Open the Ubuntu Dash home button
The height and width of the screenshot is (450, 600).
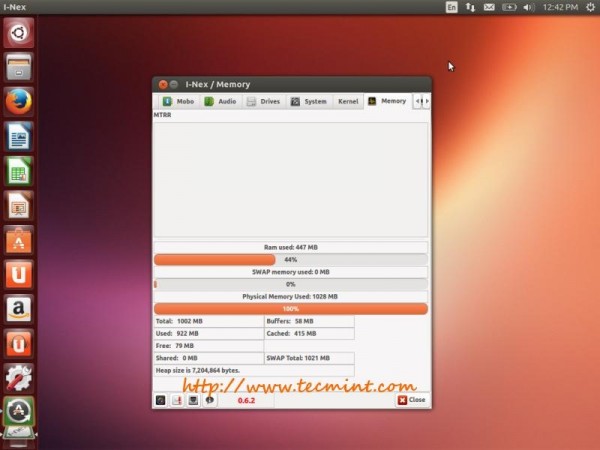click(19, 32)
